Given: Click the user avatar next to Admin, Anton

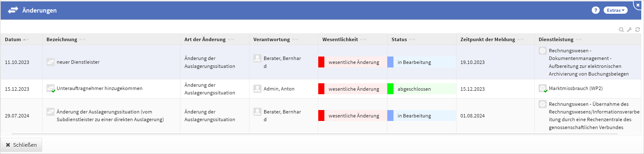Looking at the screenshot, I should (257, 89).
